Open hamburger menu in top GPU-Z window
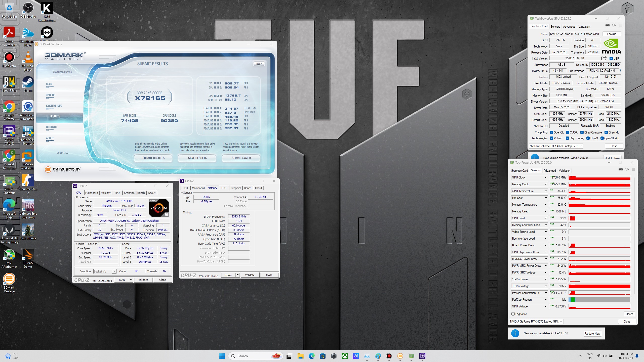Image resolution: width=644 pixels, height=362 pixels. [620, 25]
